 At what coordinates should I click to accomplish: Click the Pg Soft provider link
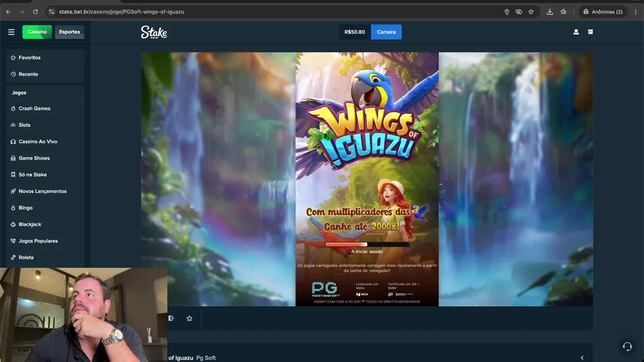tap(206, 358)
